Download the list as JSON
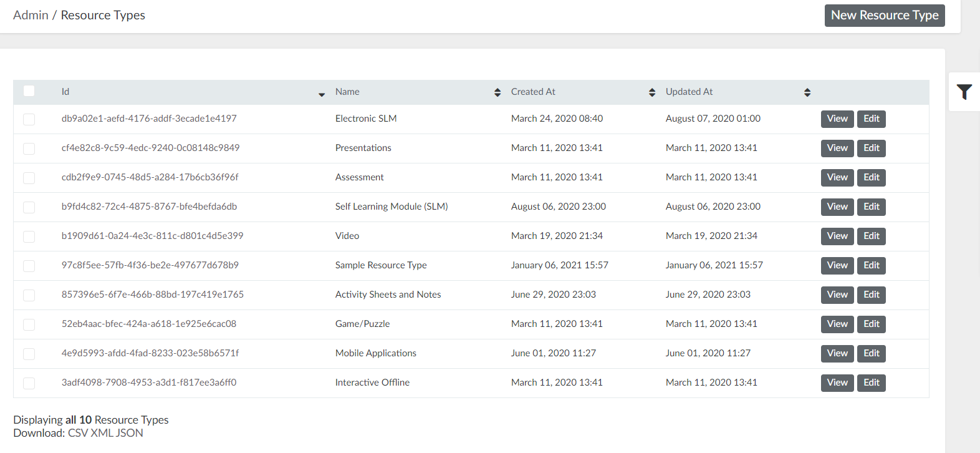The width and height of the screenshot is (980, 453). [130, 433]
